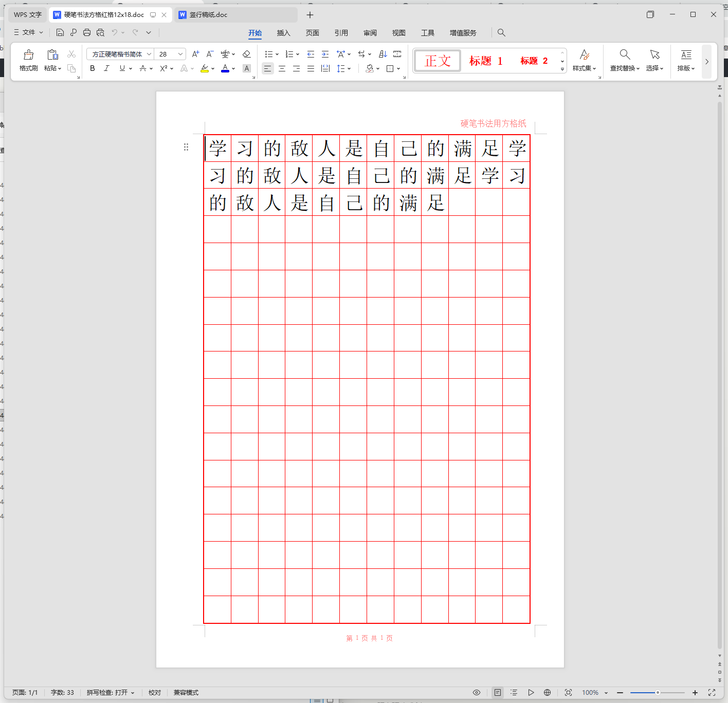Viewport: 728px width, 703px height.
Task: Click the clear formatting eraser icon
Action: point(246,54)
